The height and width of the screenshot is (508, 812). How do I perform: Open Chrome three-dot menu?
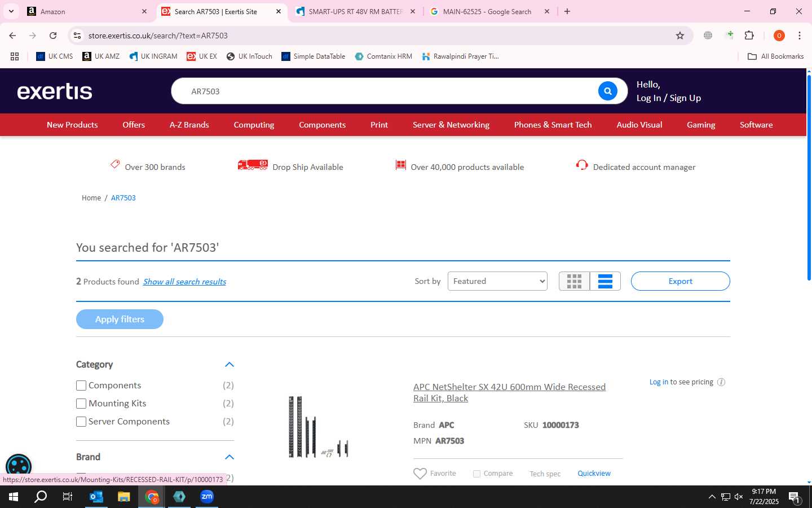(800, 36)
